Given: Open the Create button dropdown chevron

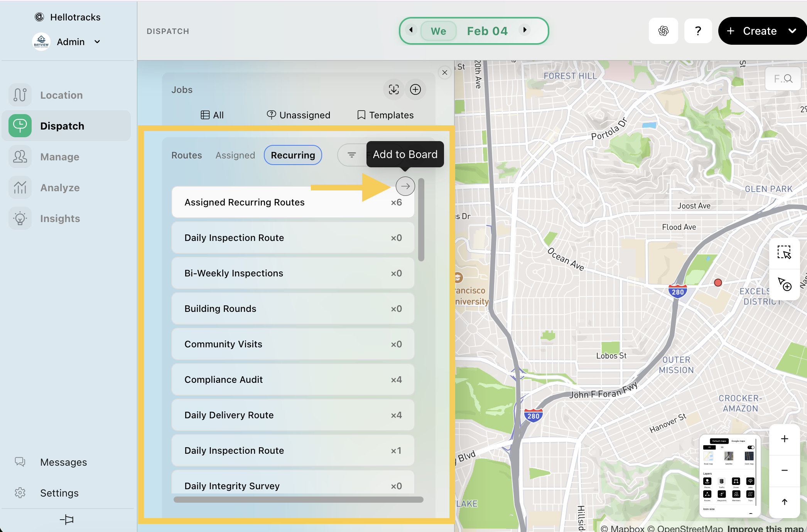Looking at the screenshot, I should coord(792,31).
